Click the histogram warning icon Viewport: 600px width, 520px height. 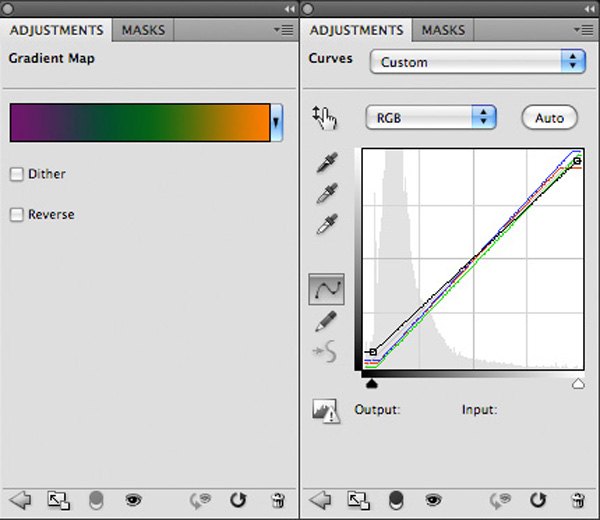tap(326, 411)
